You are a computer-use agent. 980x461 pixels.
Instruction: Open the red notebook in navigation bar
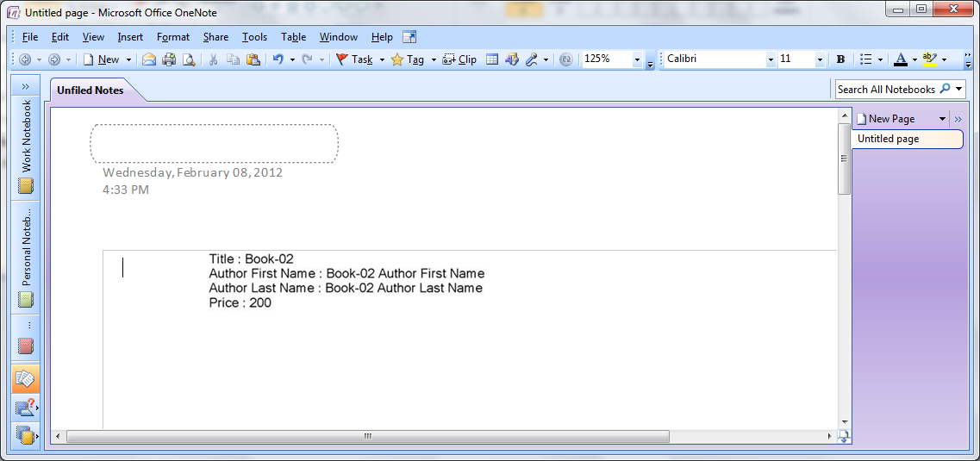[x=26, y=340]
